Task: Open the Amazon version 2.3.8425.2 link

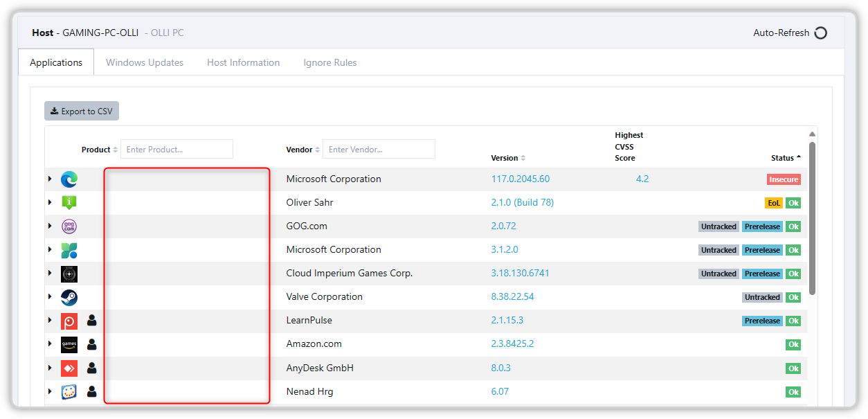Action: (x=513, y=344)
